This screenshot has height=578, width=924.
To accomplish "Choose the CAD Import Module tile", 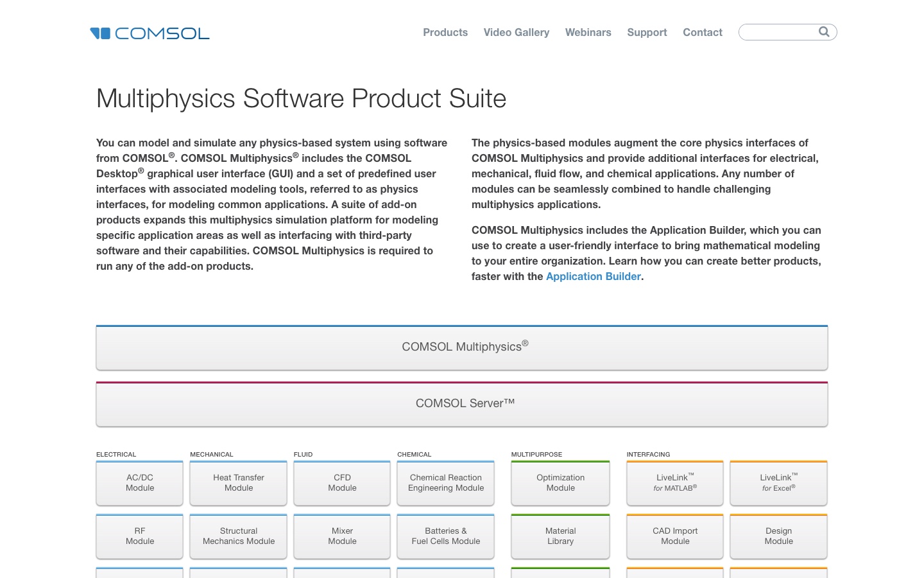I will pyautogui.click(x=675, y=536).
